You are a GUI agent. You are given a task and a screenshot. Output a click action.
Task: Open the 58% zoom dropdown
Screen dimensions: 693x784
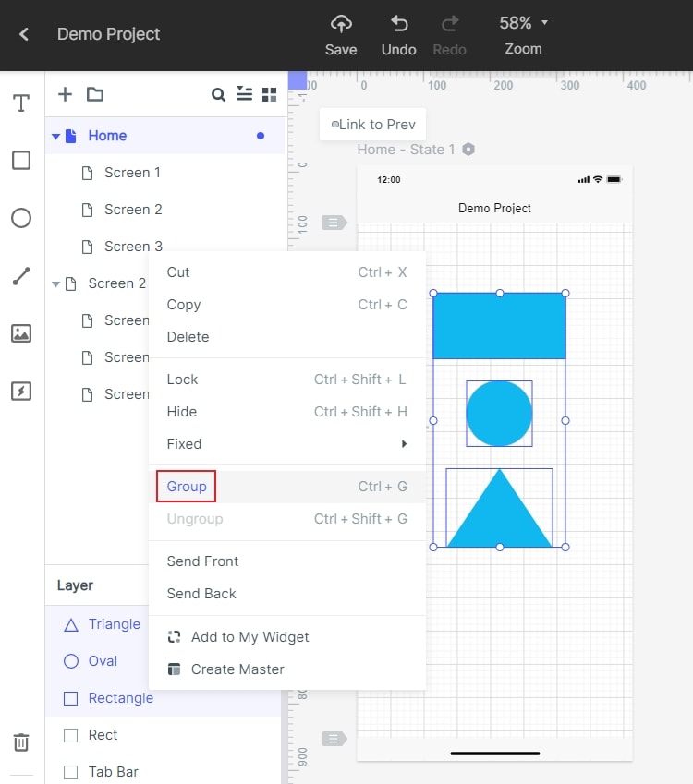(523, 23)
